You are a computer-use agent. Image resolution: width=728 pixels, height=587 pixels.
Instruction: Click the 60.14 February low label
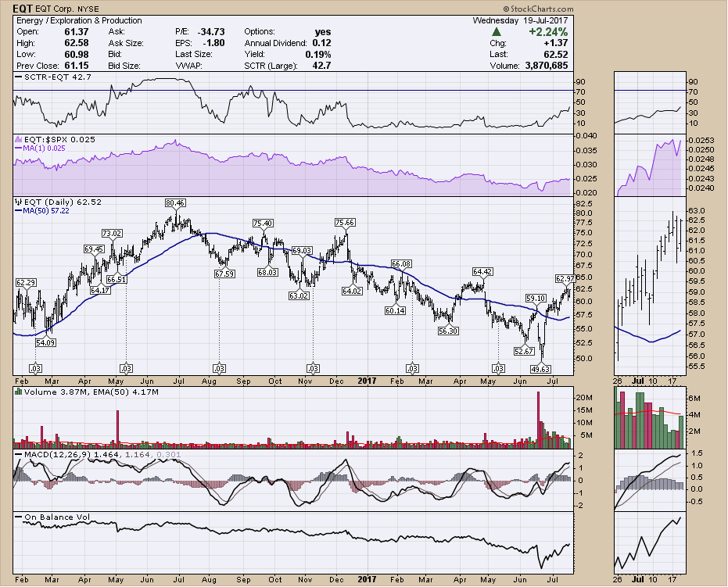395,310
